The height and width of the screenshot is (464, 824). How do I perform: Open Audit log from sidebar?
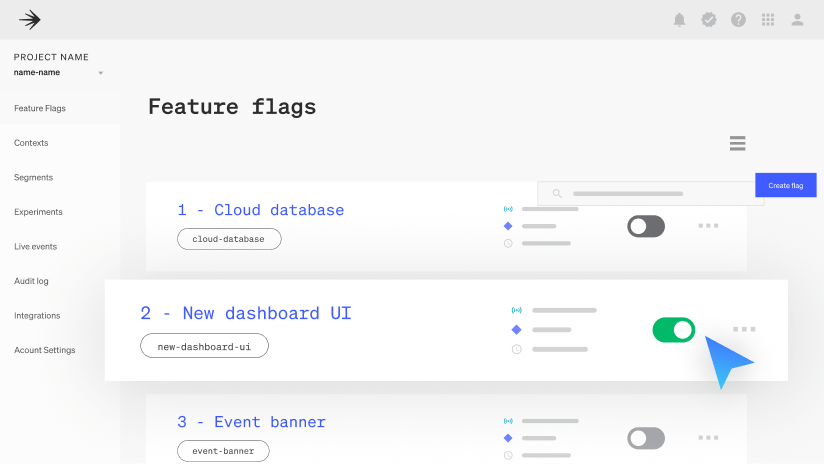click(31, 281)
